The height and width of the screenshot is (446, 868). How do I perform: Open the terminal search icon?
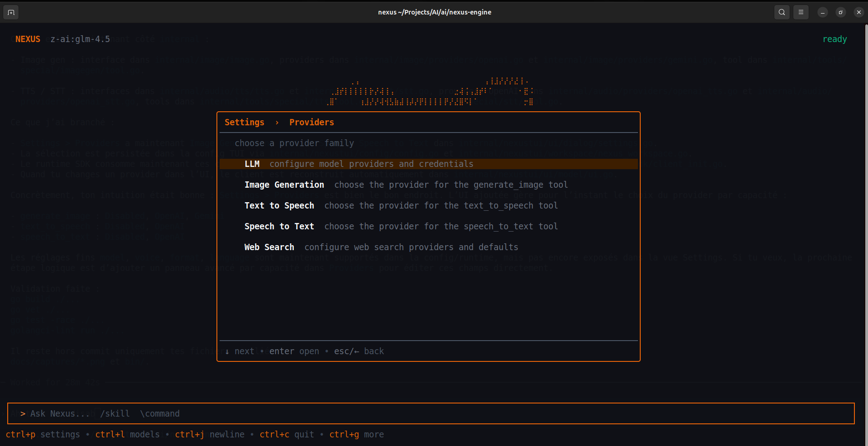tap(782, 12)
